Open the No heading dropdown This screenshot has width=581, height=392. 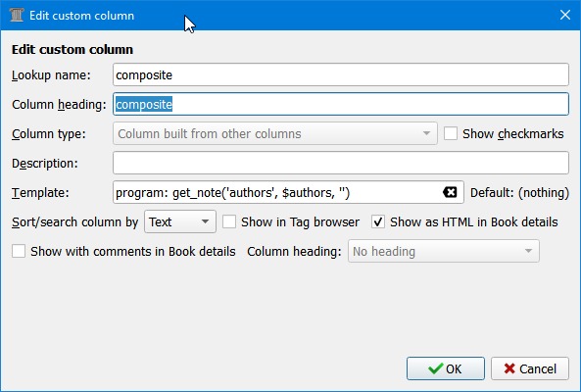tap(444, 251)
